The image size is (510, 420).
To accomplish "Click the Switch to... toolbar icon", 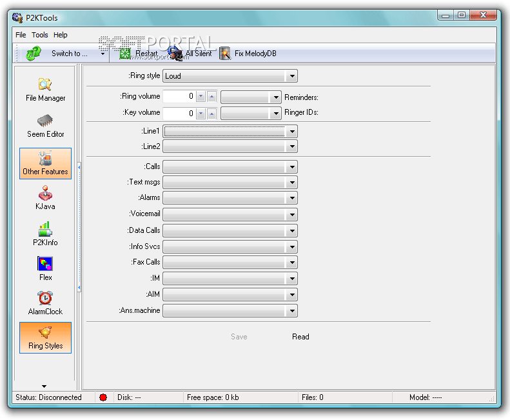I will [x=33, y=54].
